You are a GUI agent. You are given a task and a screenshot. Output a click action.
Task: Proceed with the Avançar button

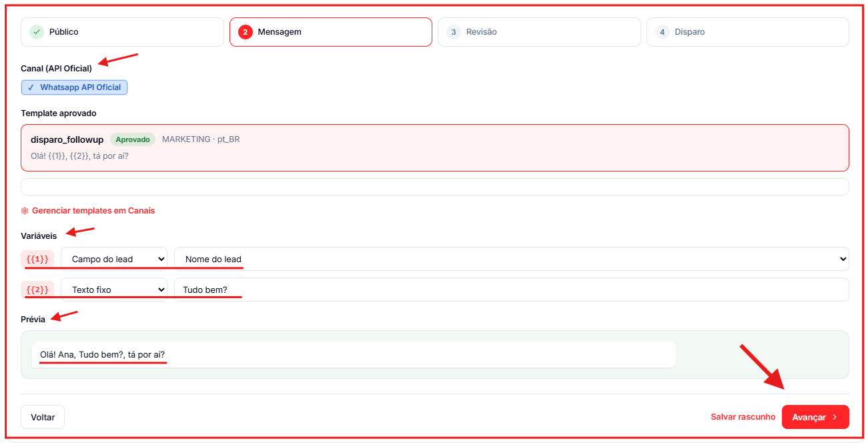pyautogui.click(x=815, y=417)
